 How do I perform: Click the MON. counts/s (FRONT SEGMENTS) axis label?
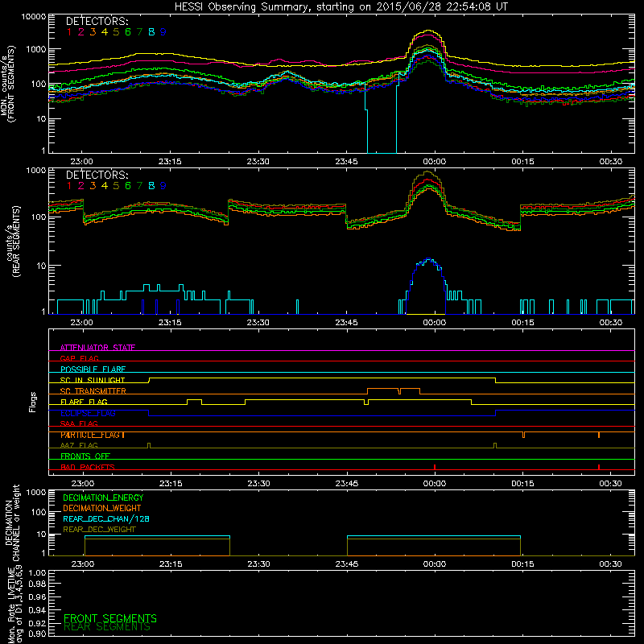pyautogui.click(x=7, y=84)
